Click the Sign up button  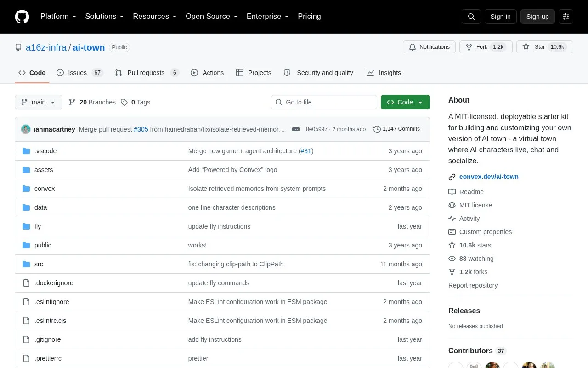(x=537, y=17)
